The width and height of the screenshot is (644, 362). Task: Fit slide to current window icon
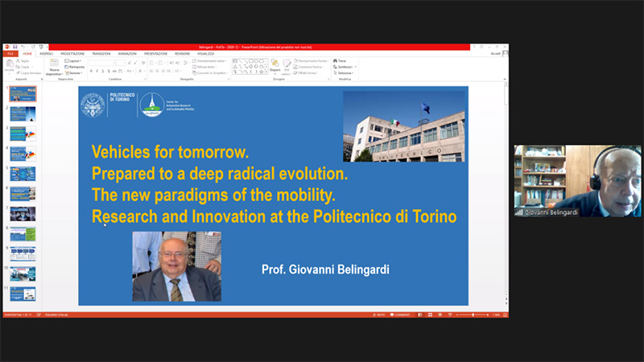coord(506,315)
